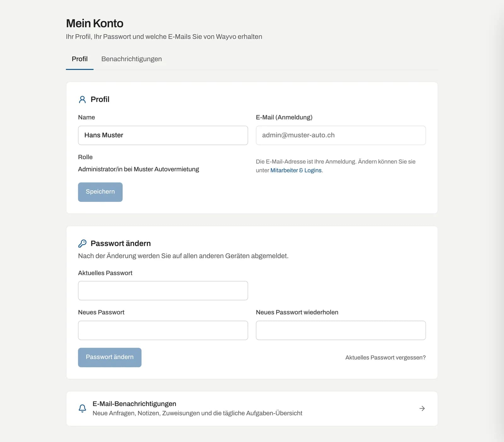
Task: Click into the Neues Passwort field
Action: 163,330
